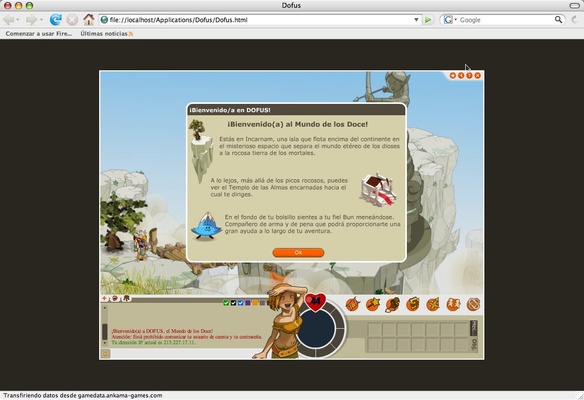Screen dimensions: 584x400
Task: Open the friends icon showing two figures
Action: (x=453, y=304)
